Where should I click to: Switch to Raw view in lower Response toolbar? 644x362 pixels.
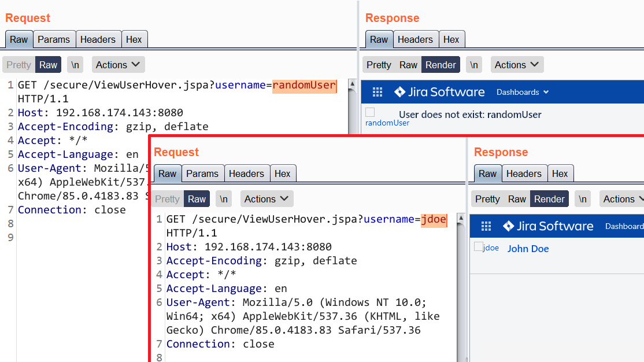(x=517, y=199)
